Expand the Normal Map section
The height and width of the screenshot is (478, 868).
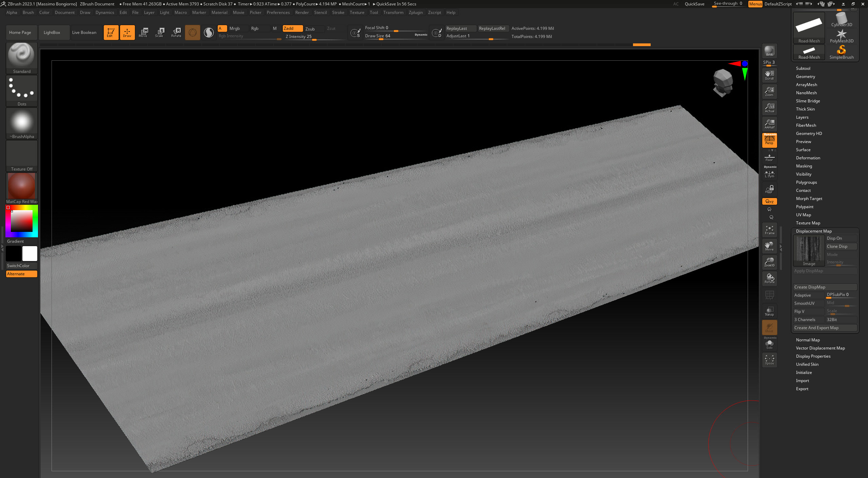click(808, 340)
